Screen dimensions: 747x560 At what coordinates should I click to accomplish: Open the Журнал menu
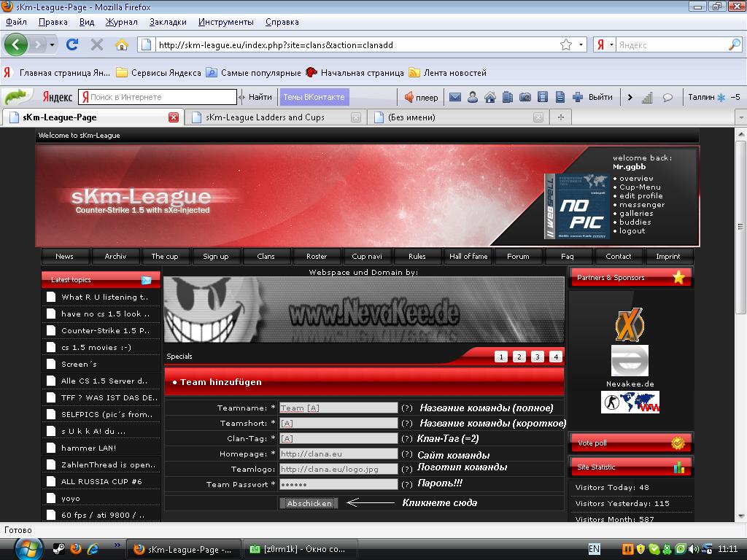pos(122,22)
